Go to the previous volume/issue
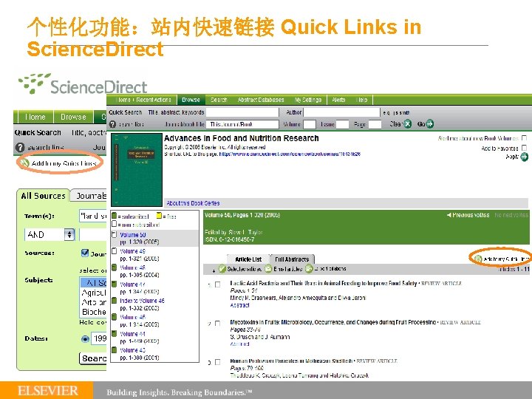532x399 pixels. pyautogui.click(x=468, y=215)
